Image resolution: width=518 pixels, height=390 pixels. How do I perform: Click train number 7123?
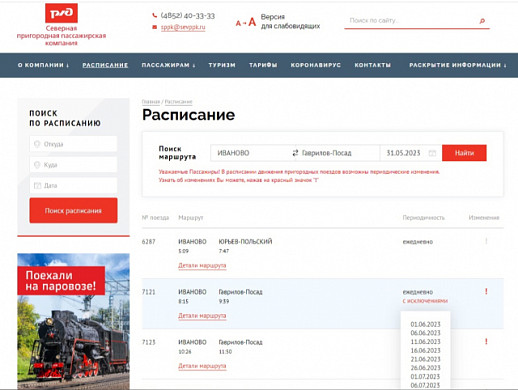(148, 342)
